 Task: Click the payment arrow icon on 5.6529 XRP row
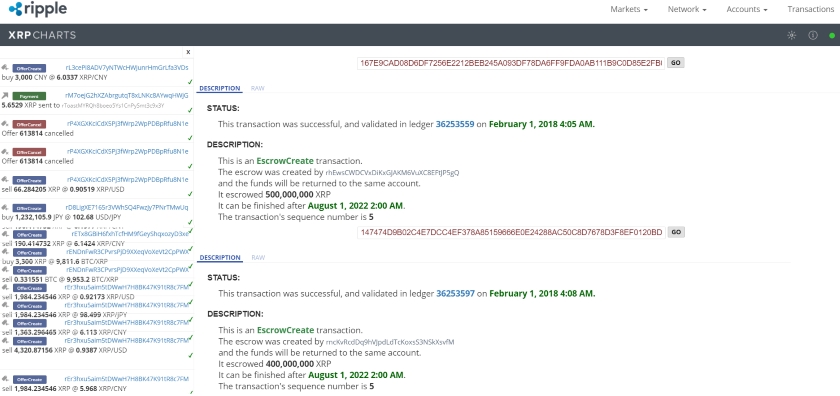click(5, 95)
